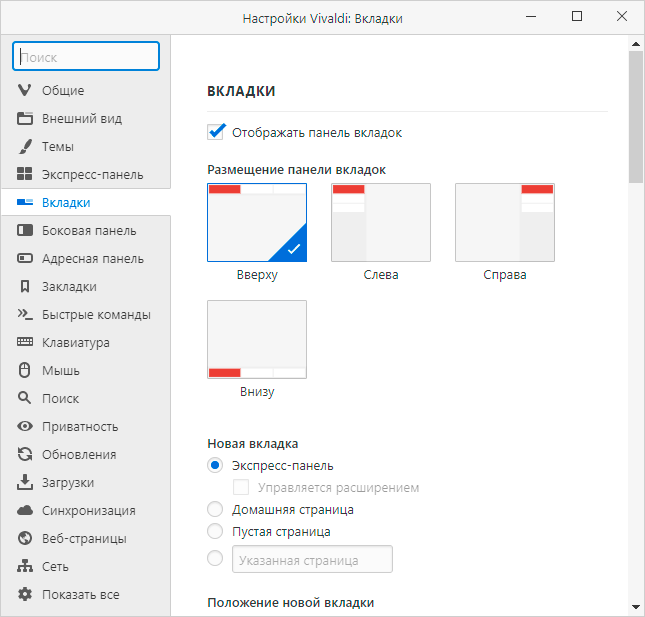Switch to Внешний вид settings

(x=86, y=118)
